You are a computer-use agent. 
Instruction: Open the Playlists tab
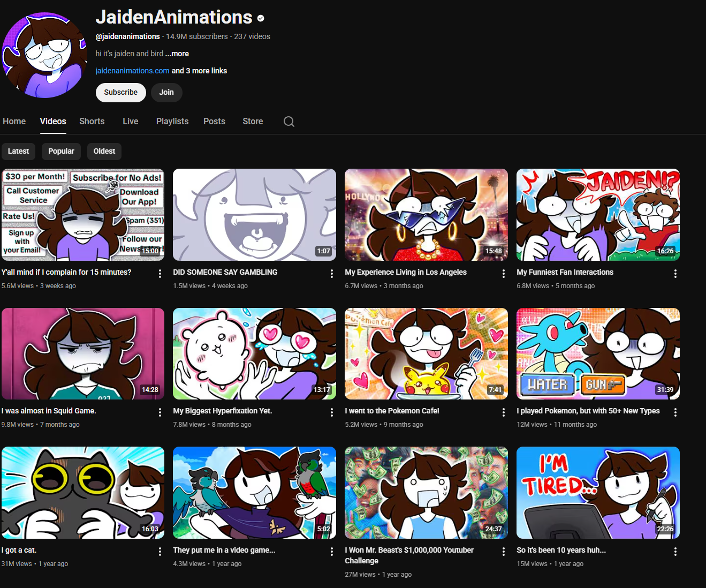pyautogui.click(x=172, y=122)
